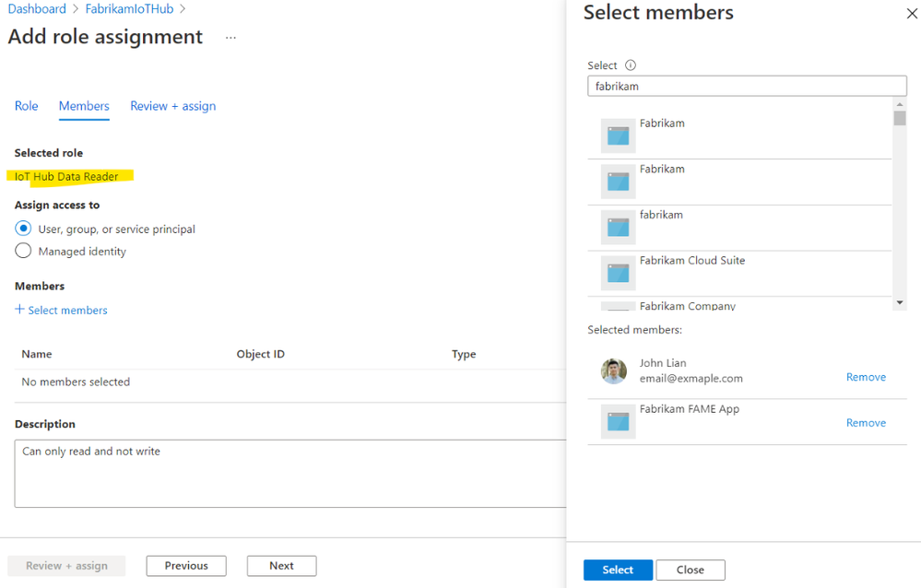
Task: Click the ellipsis next to Add role assignment
Action: tap(230, 37)
